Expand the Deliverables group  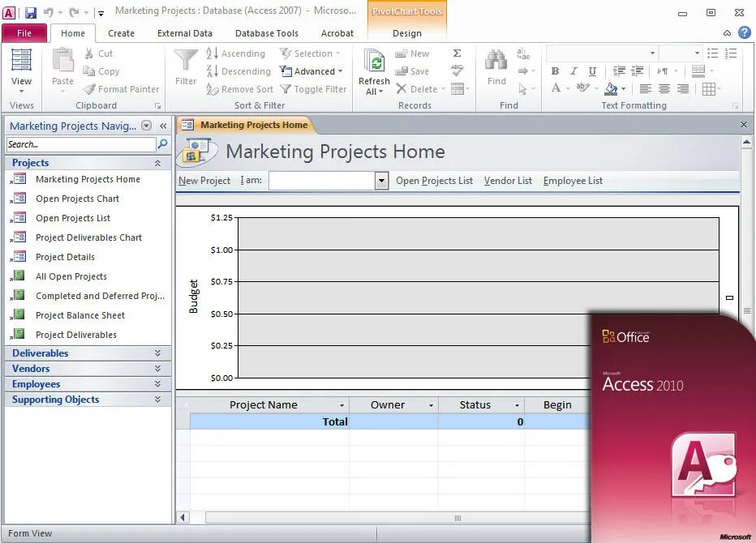click(x=157, y=353)
